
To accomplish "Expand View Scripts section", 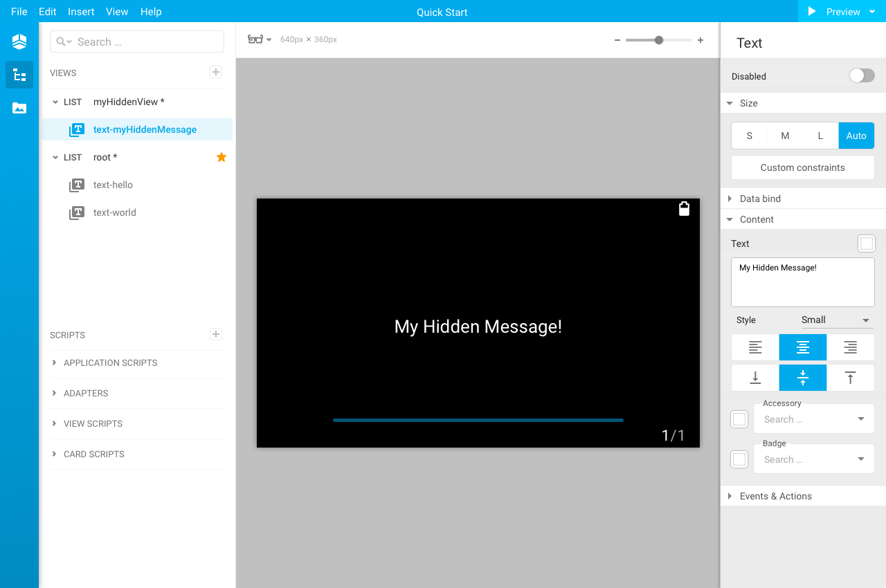I will [x=55, y=423].
